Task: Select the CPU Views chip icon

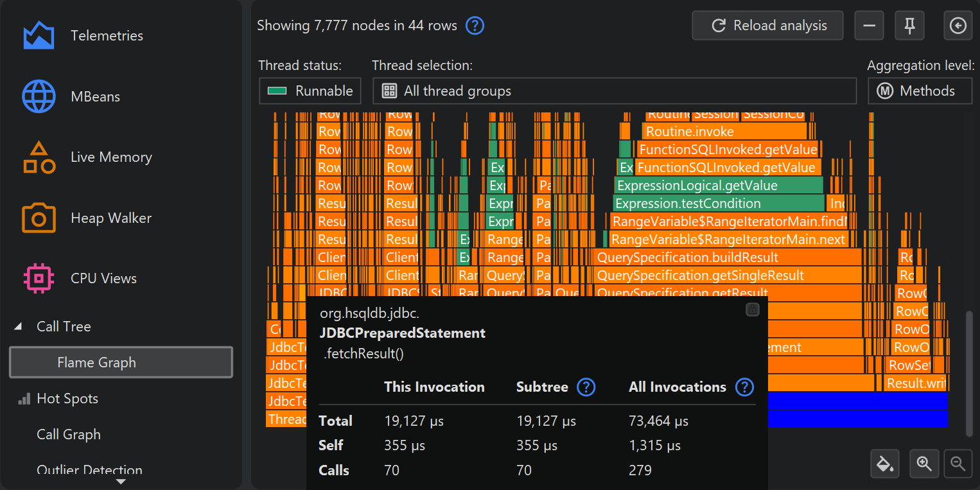Action: 39,279
